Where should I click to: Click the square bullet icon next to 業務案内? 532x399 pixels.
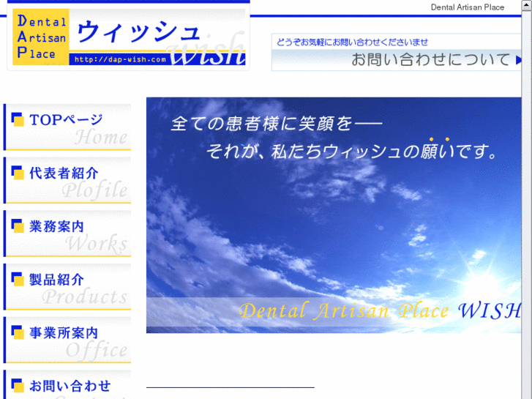pos(18,225)
